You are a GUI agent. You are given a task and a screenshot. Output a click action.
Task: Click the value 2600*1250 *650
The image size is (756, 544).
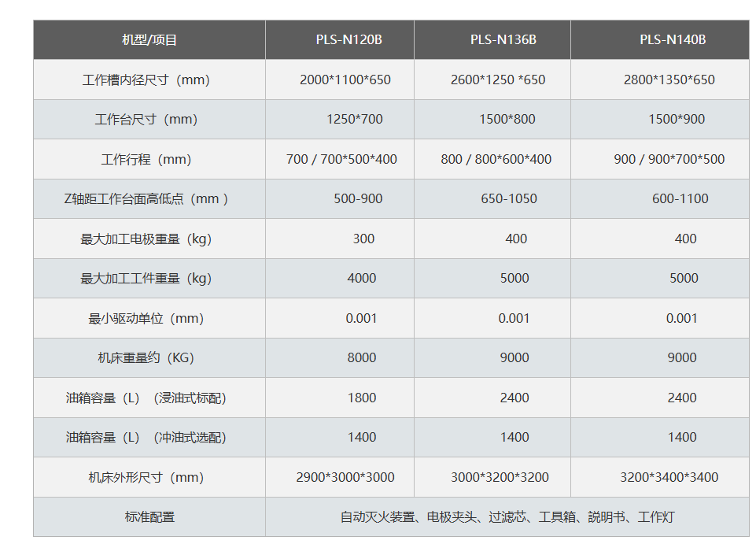click(497, 80)
